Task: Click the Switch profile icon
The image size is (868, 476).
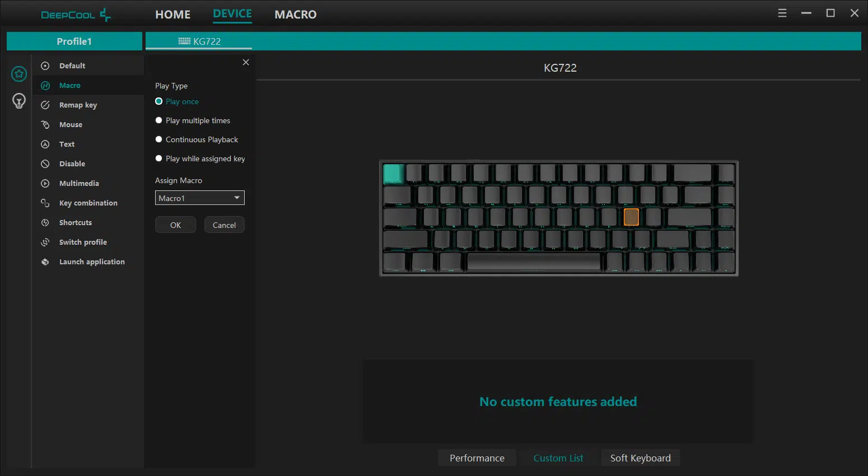Action: point(45,242)
